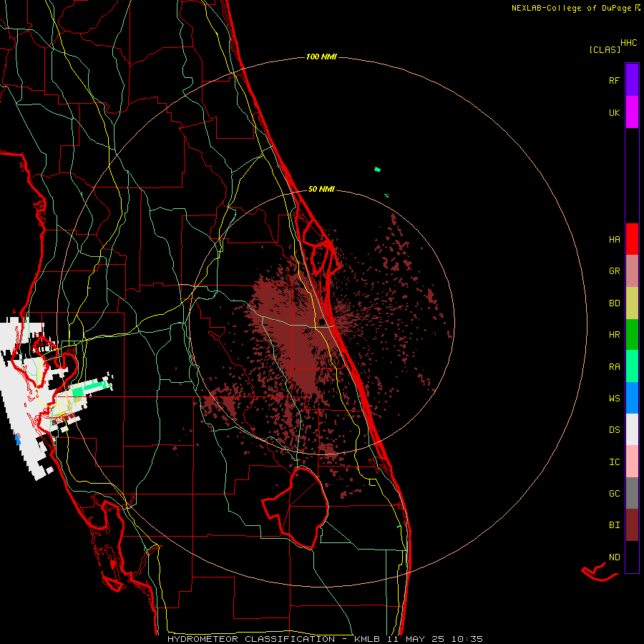Click the HHC product label

tap(628, 43)
